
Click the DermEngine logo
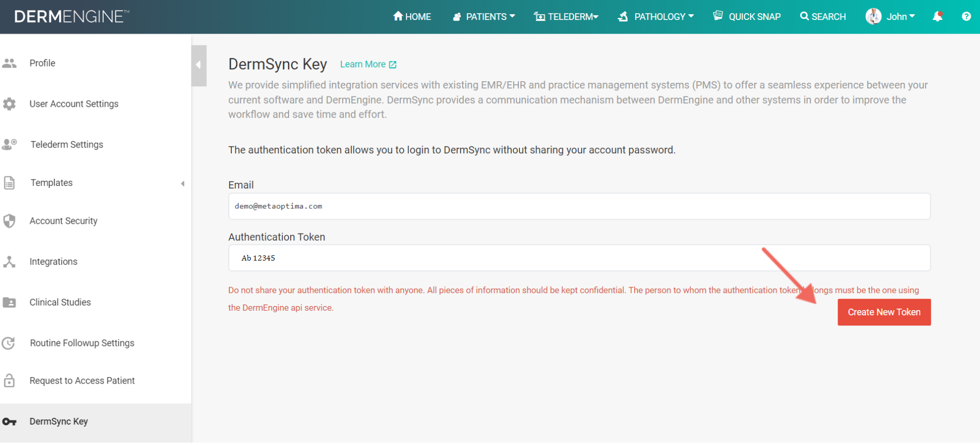(71, 16)
